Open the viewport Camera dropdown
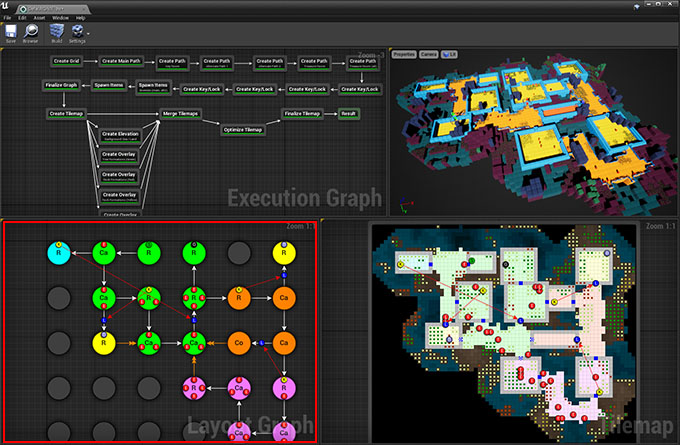The image size is (680, 445). coord(428,55)
